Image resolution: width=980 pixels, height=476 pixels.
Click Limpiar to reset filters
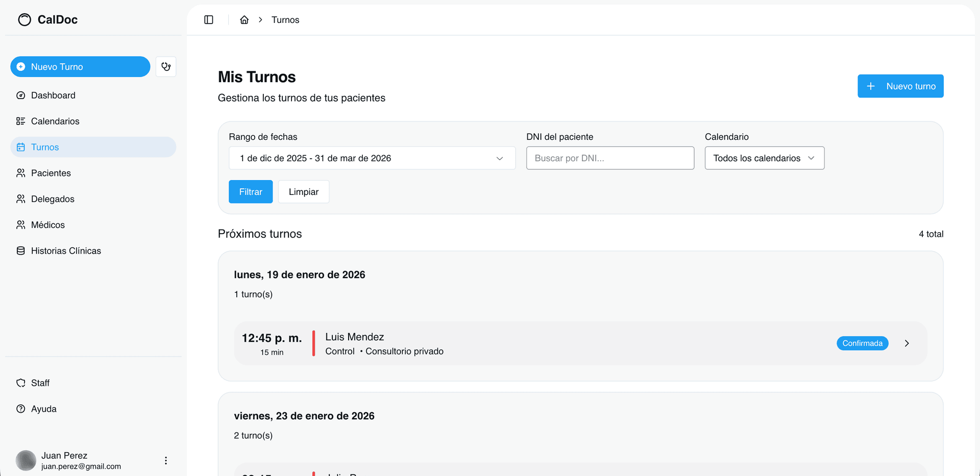tap(303, 192)
